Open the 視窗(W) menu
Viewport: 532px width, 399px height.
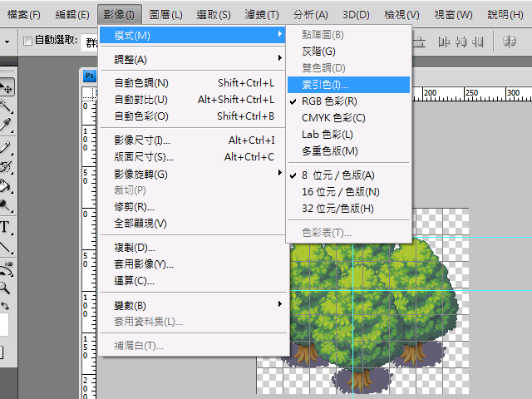453,15
